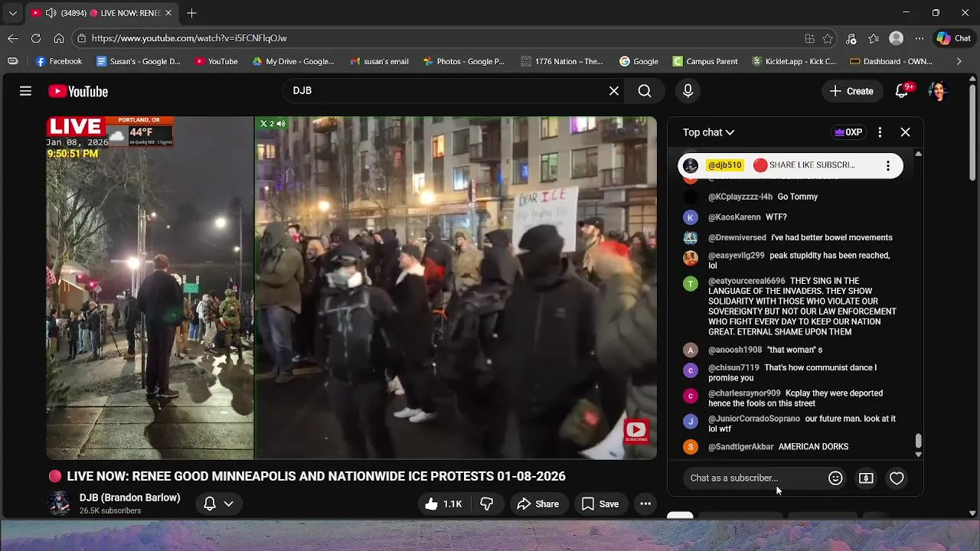Open the Copilot Chat button
The image size is (980, 551).
point(953,38)
